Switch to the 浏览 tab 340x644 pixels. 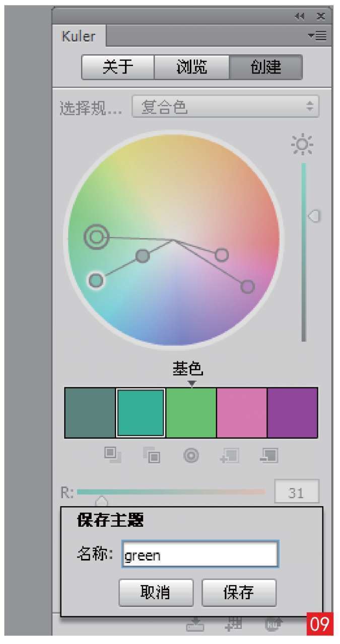coord(191,67)
